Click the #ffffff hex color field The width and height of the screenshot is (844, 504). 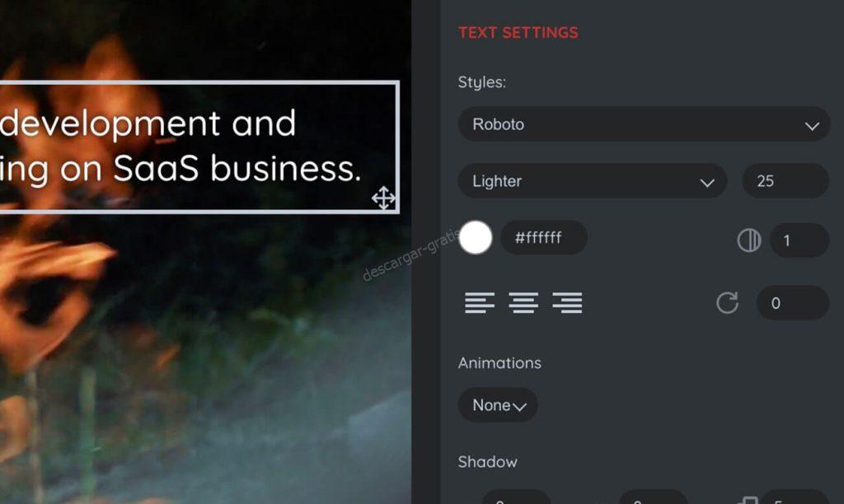[x=544, y=237]
